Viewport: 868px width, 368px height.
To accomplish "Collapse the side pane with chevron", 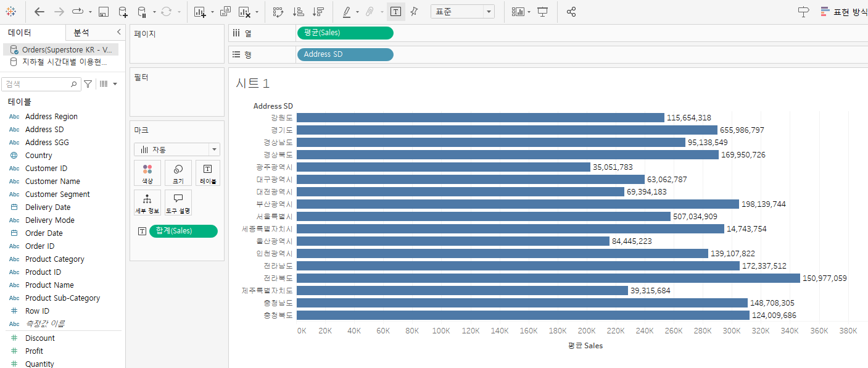I will tap(118, 32).
